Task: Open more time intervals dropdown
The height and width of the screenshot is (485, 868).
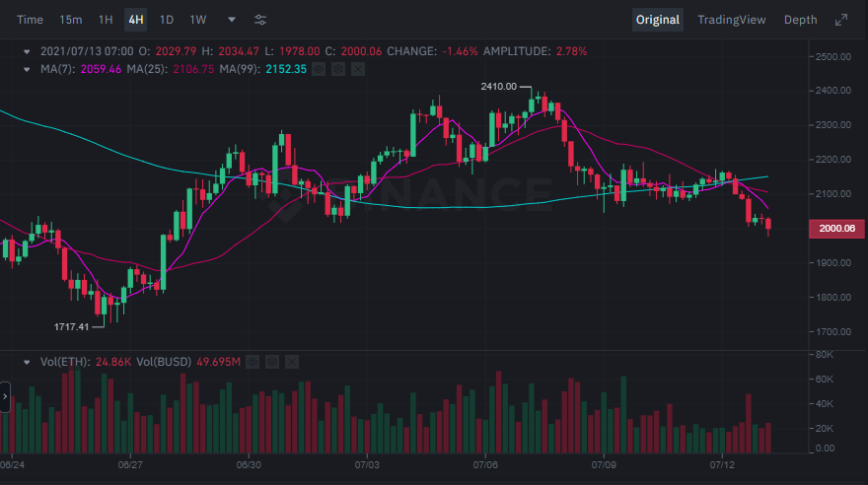Action: coord(232,20)
